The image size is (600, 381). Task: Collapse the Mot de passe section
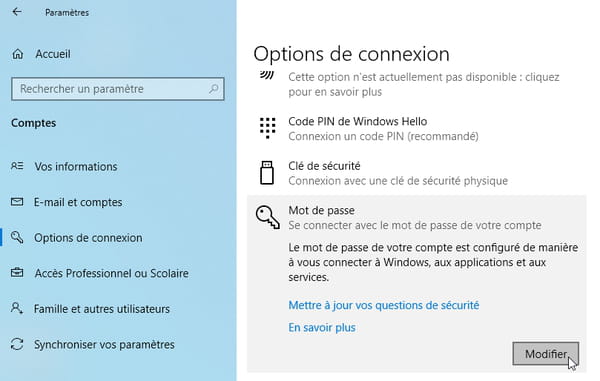pos(417,217)
